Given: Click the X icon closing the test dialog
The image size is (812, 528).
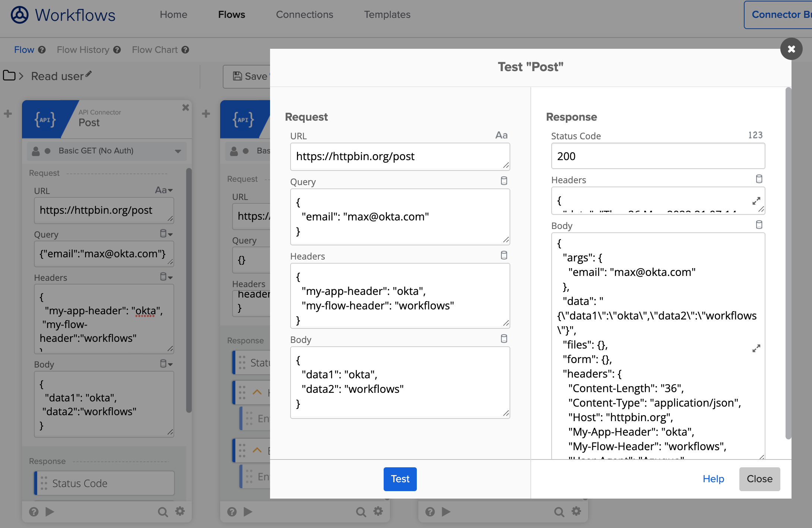Looking at the screenshot, I should click(791, 49).
